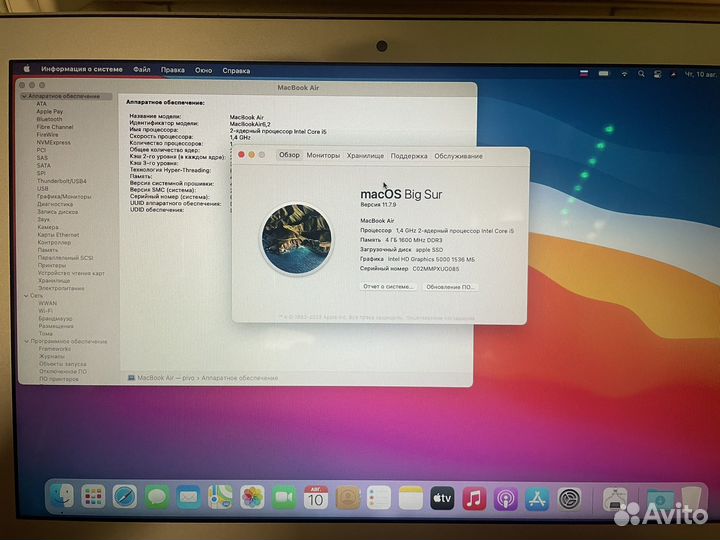This screenshot has width=720, height=540.
Task: Open the Файл menu
Action: 142,69
